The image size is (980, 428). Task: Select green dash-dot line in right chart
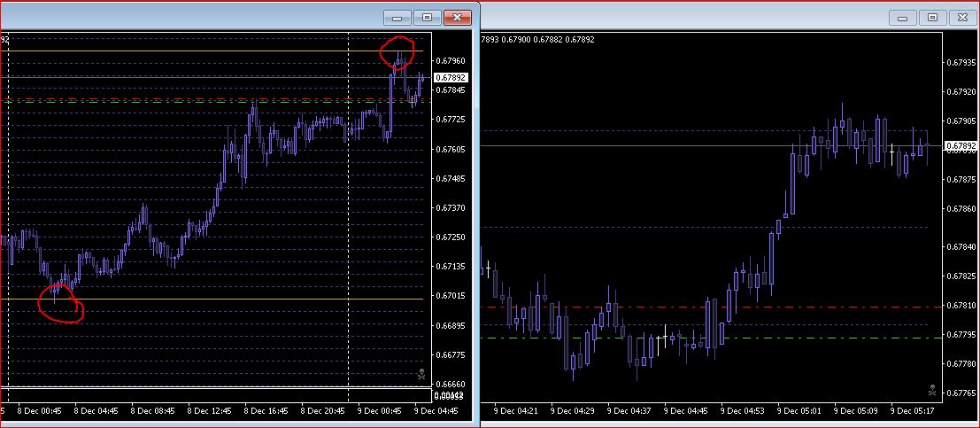click(x=711, y=338)
